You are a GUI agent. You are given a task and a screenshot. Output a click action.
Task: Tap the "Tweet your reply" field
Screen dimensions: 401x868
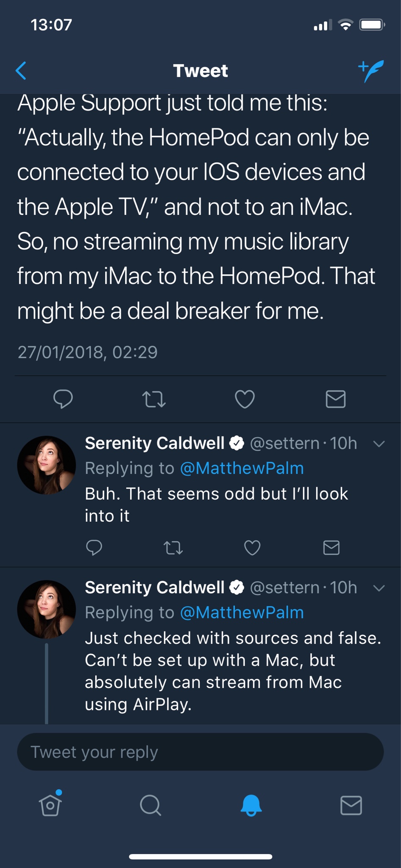(200, 752)
